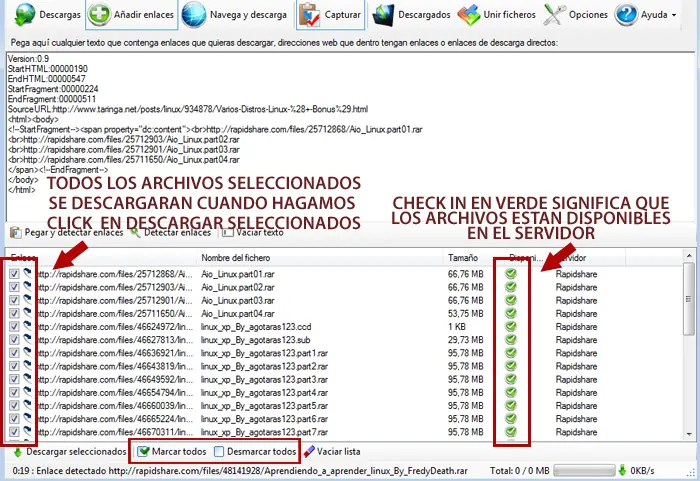The width and height of the screenshot is (700, 481).
Task: Click the Descargar seleccionados button text
Action: [x=76, y=452]
